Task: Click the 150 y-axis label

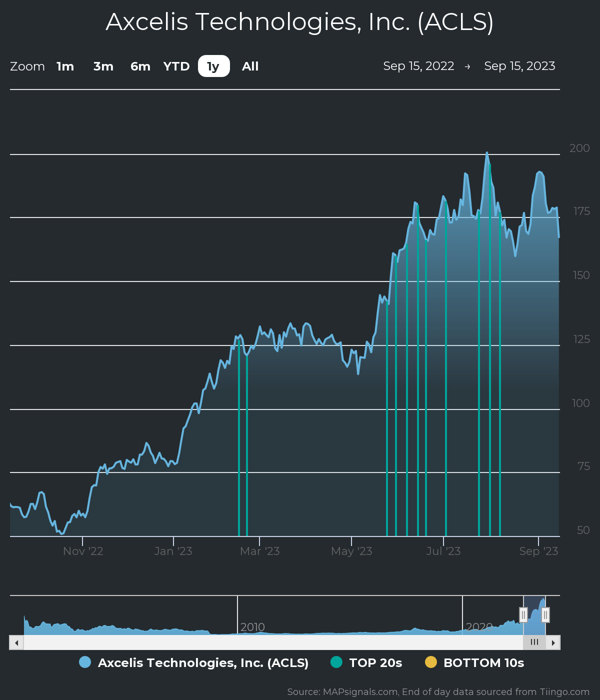Action: [581, 275]
